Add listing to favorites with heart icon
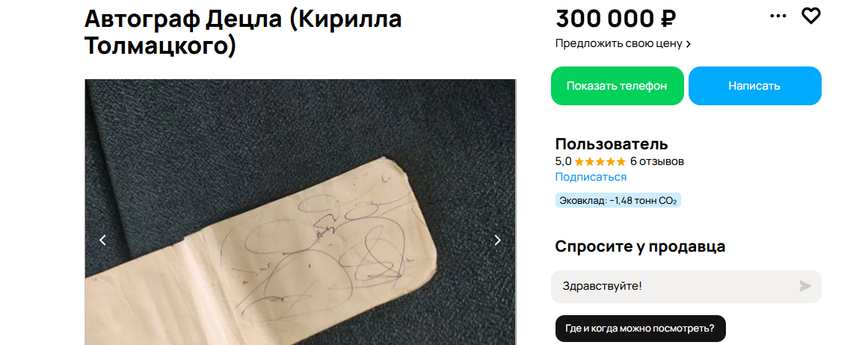868x345 pixels. click(x=811, y=16)
